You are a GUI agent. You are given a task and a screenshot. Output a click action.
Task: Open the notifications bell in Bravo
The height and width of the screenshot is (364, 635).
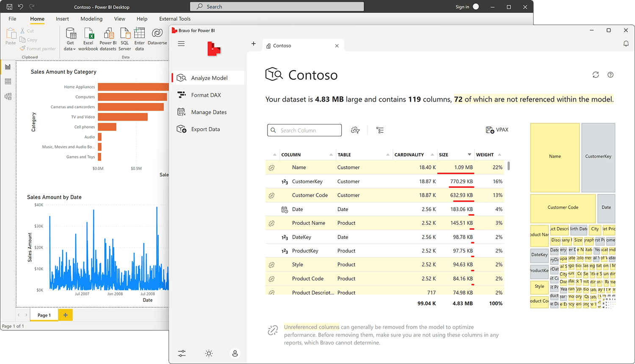click(626, 44)
